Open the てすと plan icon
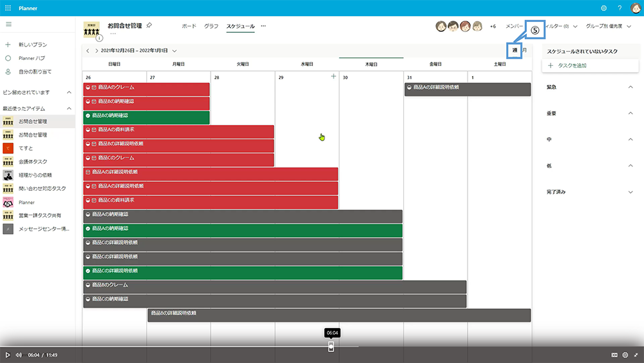This screenshot has height=363, width=644. tap(8, 148)
